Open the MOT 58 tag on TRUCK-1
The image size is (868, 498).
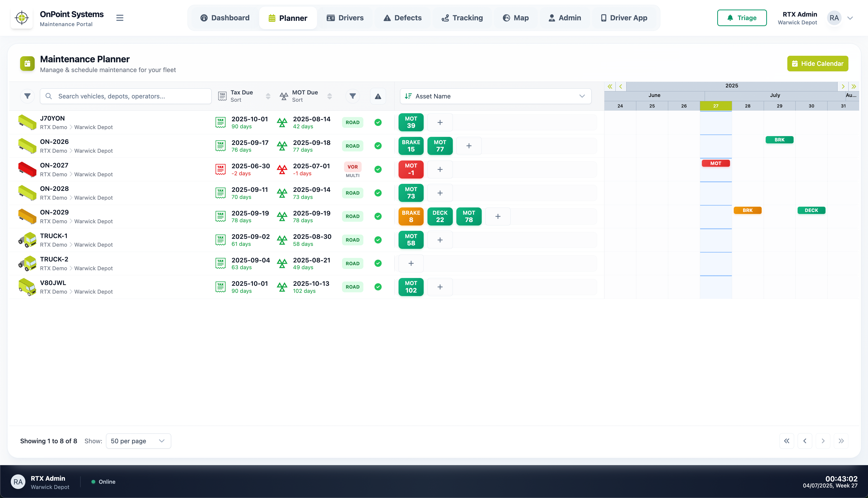click(x=411, y=240)
